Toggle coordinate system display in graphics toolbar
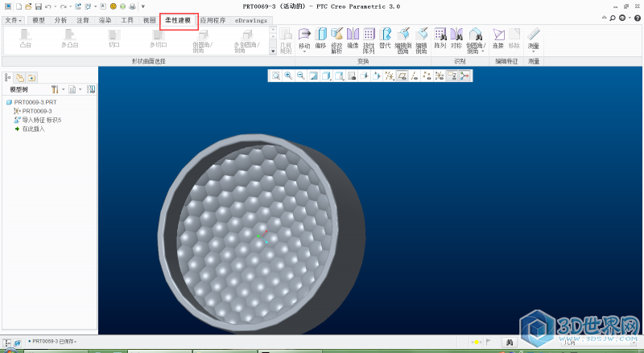This screenshot has height=353, width=644. [x=440, y=76]
